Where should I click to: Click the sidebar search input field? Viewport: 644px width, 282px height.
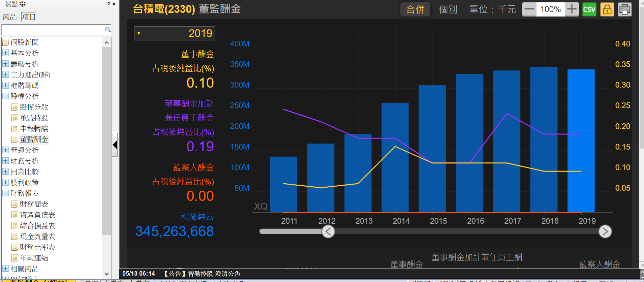click(53, 30)
